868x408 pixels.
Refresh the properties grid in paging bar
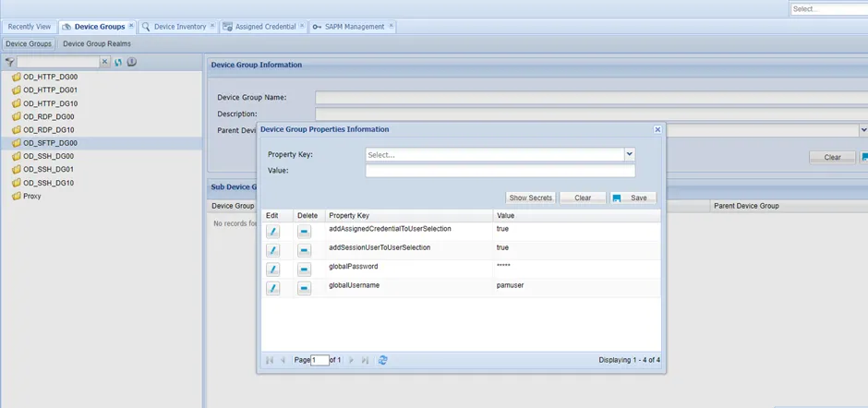[x=382, y=360]
